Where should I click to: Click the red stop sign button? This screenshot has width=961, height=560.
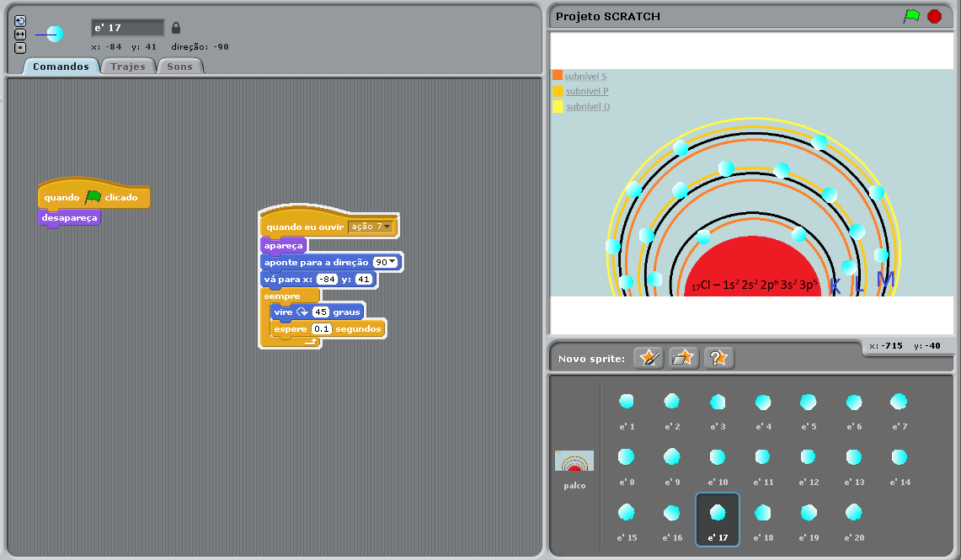(x=934, y=16)
